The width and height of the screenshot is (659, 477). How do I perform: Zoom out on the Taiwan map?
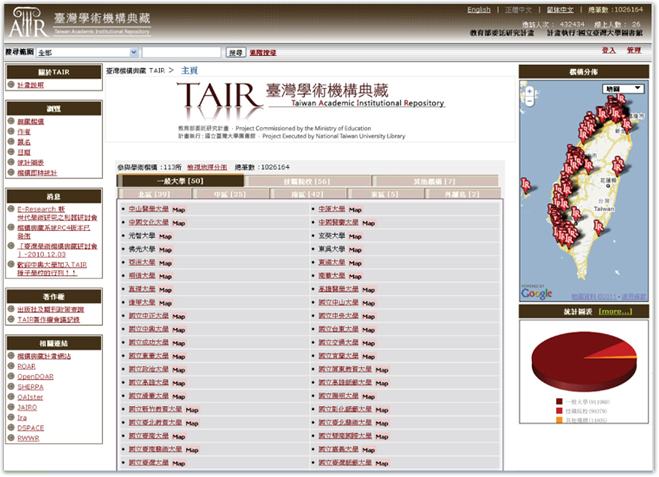[x=530, y=101]
